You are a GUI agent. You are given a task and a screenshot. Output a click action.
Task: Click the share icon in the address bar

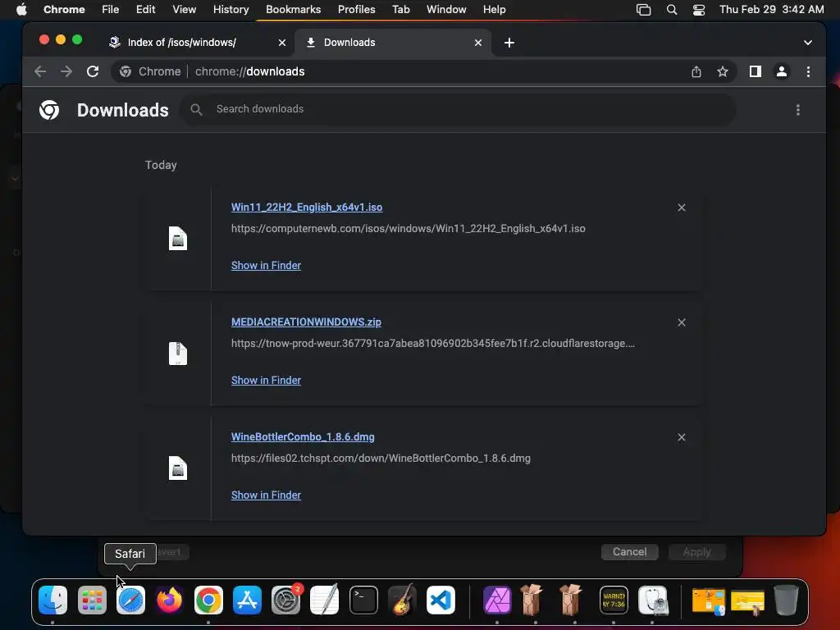tap(696, 71)
